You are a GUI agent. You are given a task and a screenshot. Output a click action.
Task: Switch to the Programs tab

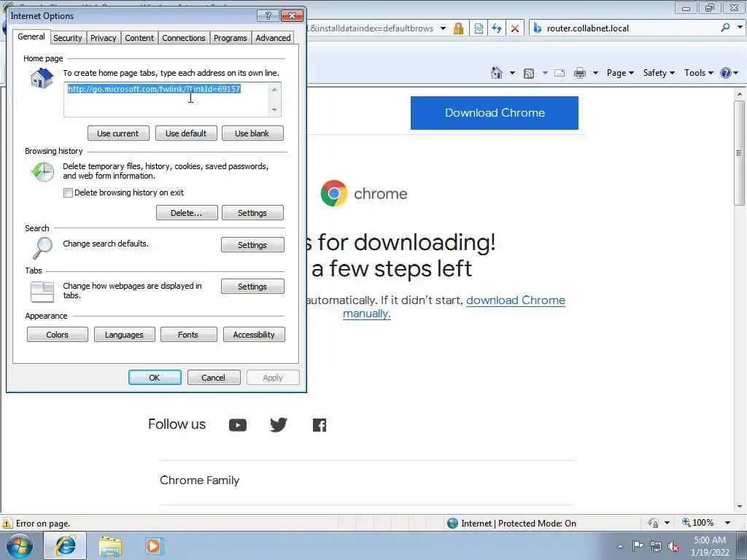coord(230,38)
